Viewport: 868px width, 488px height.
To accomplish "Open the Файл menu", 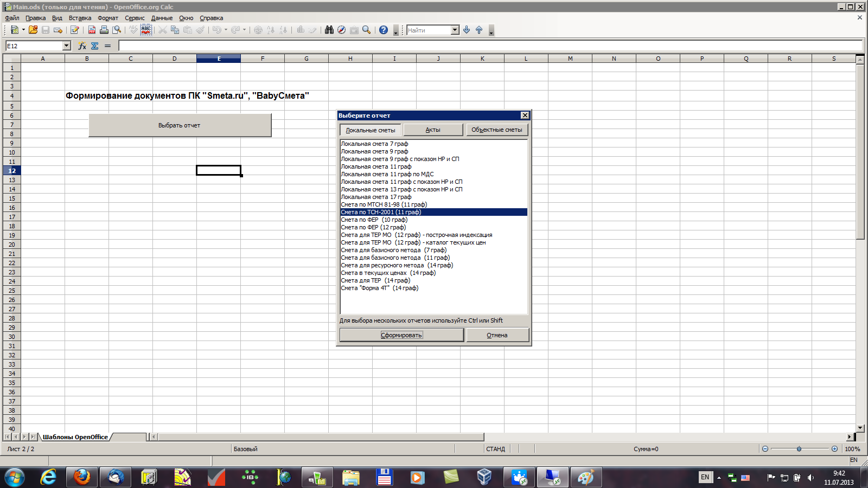I will point(12,18).
